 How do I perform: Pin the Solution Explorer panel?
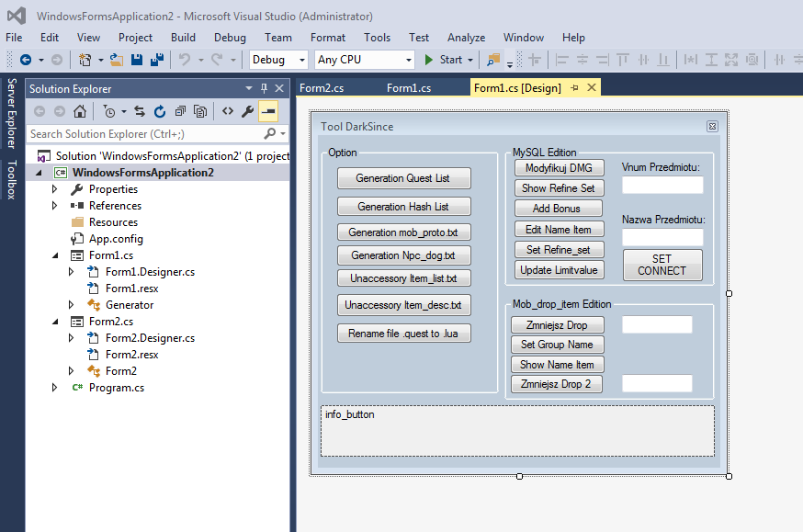(265, 88)
